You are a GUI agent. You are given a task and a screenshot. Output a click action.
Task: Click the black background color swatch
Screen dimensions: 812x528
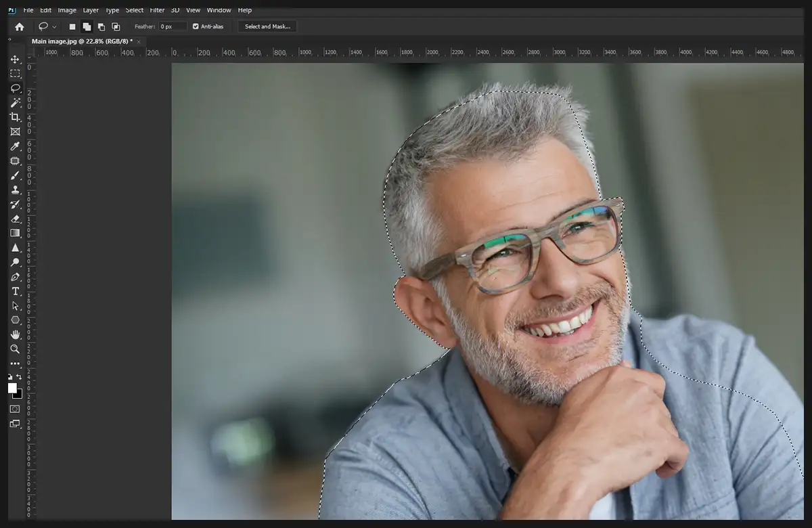point(18,394)
